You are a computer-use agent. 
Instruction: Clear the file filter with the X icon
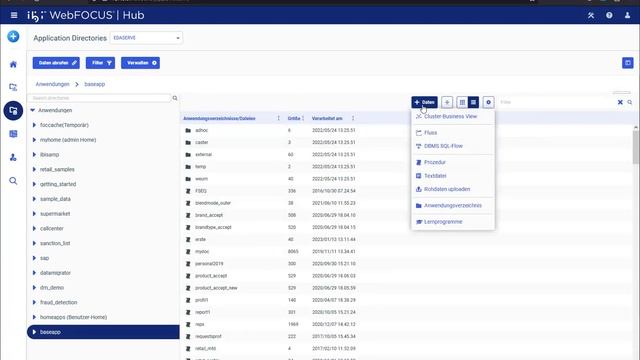coord(620,102)
